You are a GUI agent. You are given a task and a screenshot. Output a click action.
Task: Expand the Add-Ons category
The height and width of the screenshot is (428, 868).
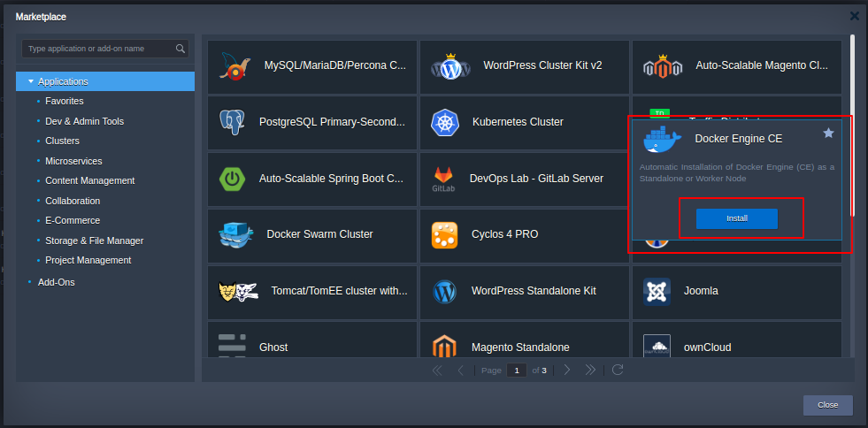pos(56,282)
